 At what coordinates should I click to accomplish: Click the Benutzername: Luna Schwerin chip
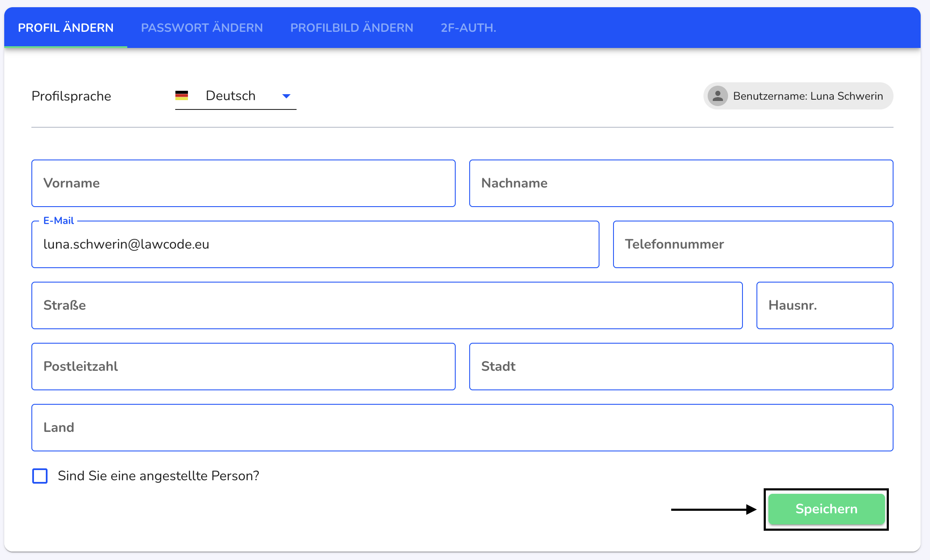[x=798, y=96]
